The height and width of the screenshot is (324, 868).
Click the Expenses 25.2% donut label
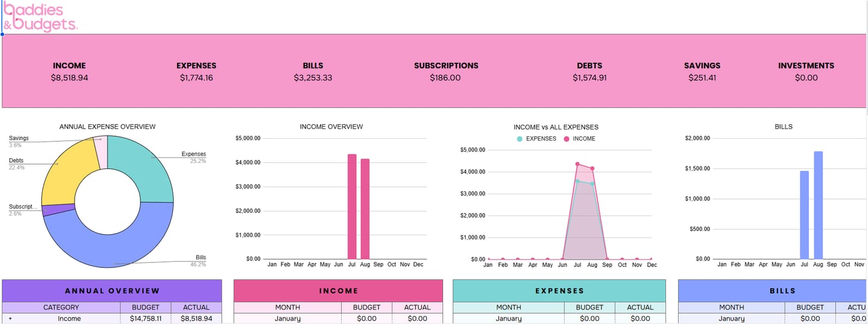(x=194, y=157)
